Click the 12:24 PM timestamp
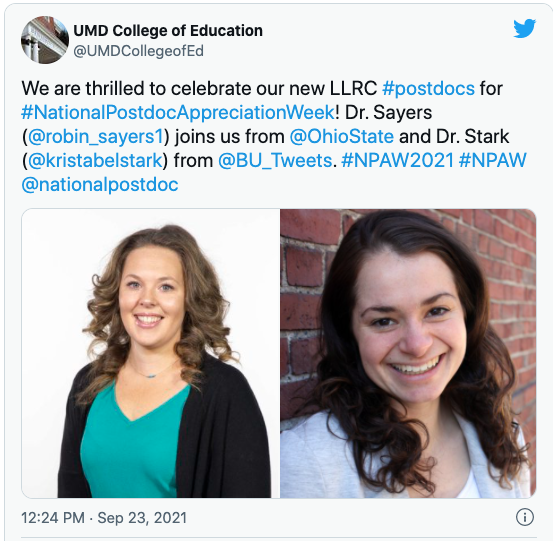The height and width of the screenshot is (541, 553). click(x=53, y=518)
